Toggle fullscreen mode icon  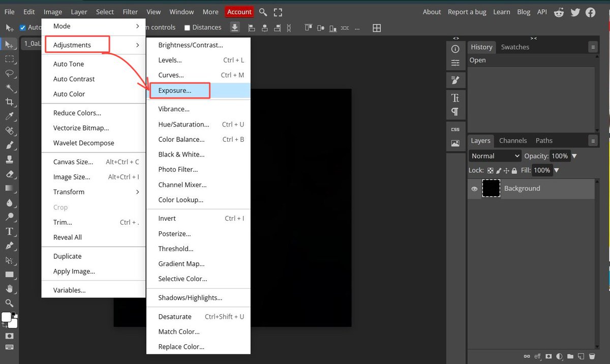click(x=278, y=12)
